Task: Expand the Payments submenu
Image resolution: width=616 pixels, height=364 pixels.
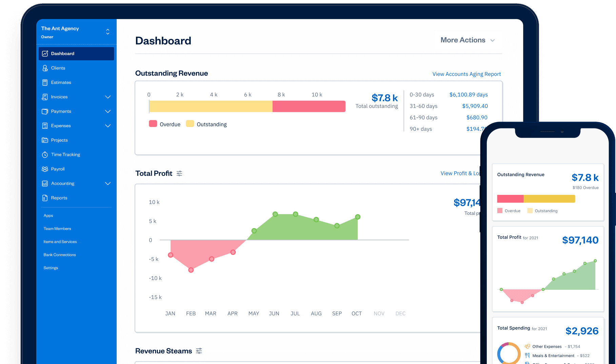Action: (x=108, y=111)
